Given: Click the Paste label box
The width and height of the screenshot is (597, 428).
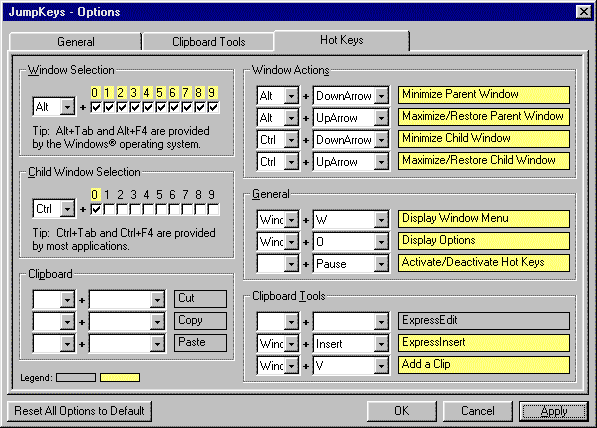Looking at the screenshot, I should (x=200, y=343).
